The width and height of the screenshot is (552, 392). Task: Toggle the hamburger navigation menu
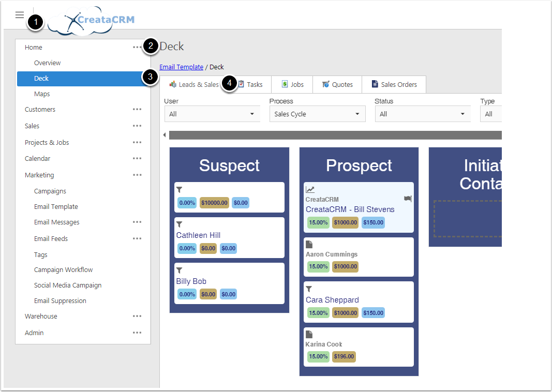click(x=20, y=15)
